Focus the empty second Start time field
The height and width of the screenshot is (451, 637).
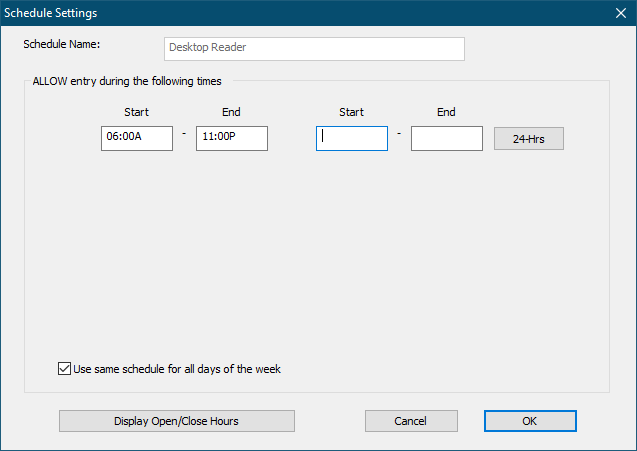(352, 138)
